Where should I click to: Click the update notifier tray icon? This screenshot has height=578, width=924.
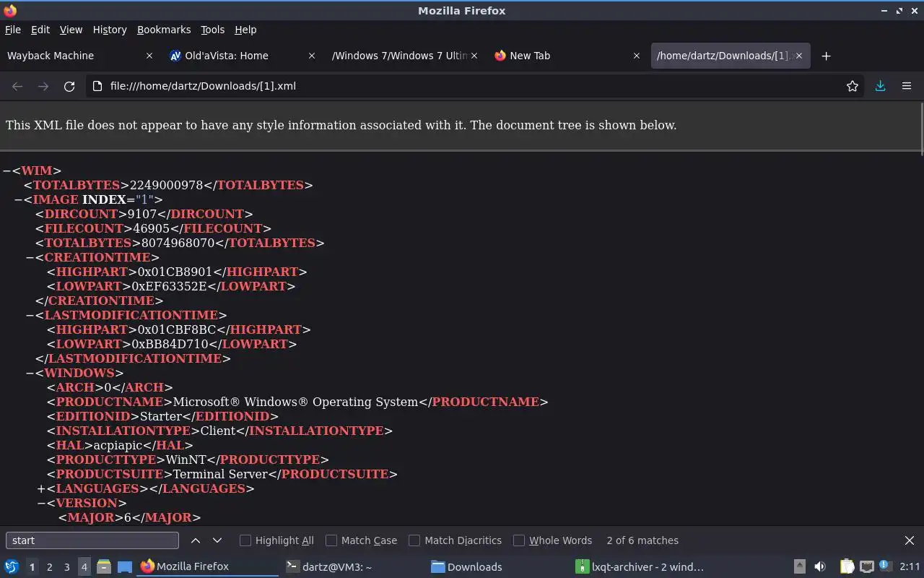(x=885, y=566)
